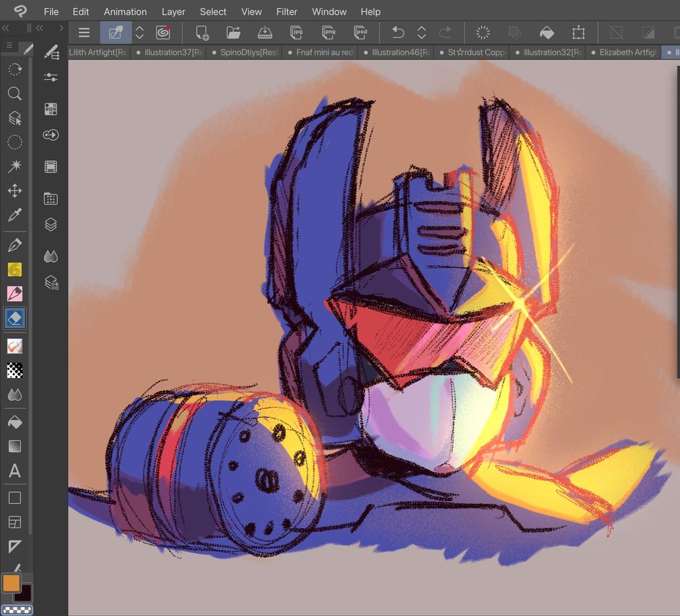
Task: Open the Tool Property sliders palette
Action: (x=51, y=78)
